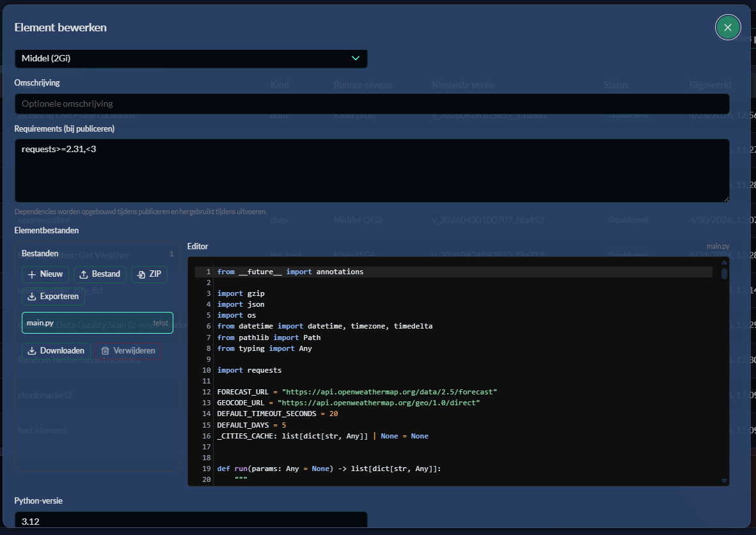This screenshot has width=756, height=535.
Task: Click the 'def run(params' code line
Action: tap(329, 469)
